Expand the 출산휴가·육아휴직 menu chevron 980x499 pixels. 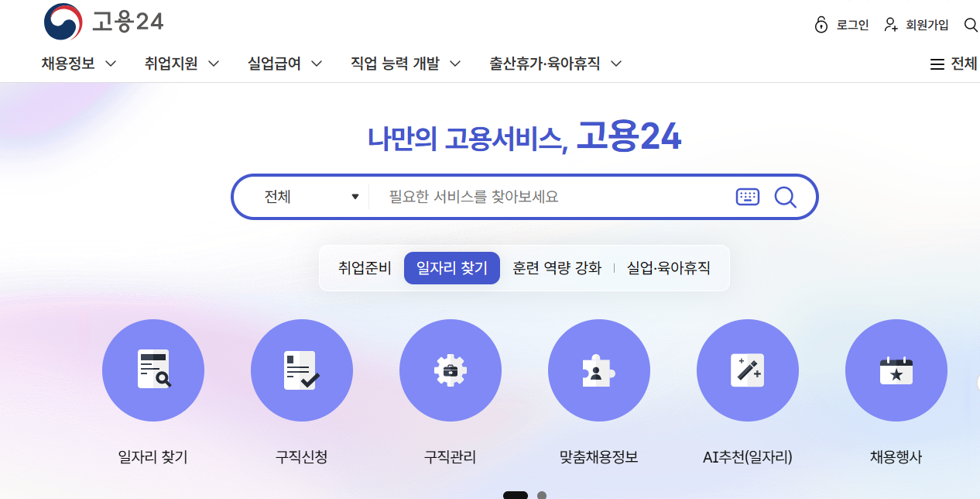click(616, 64)
